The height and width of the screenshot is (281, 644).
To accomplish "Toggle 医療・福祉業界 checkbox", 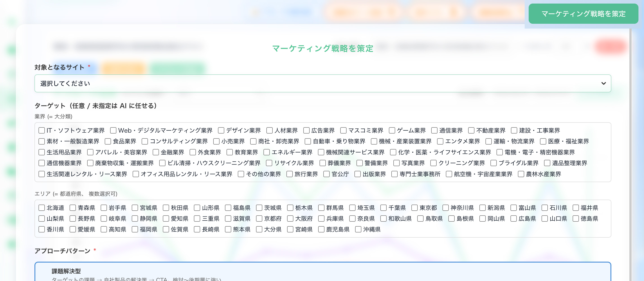I will click(543, 141).
